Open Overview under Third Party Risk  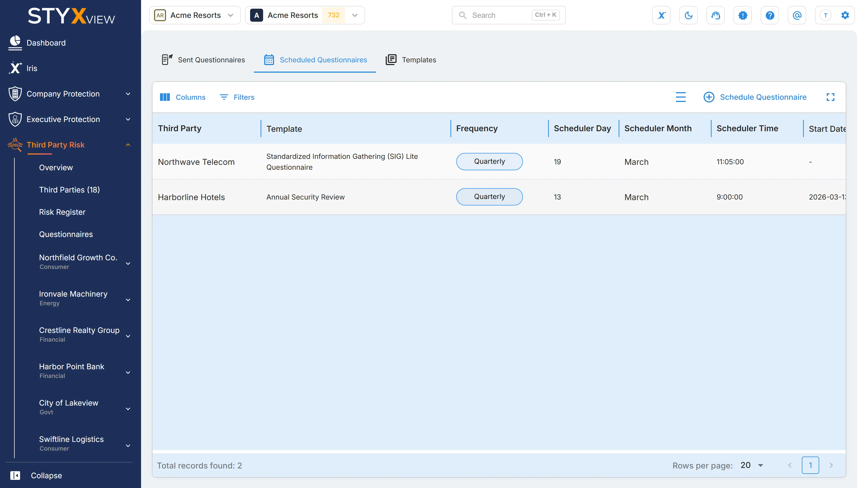tap(56, 167)
